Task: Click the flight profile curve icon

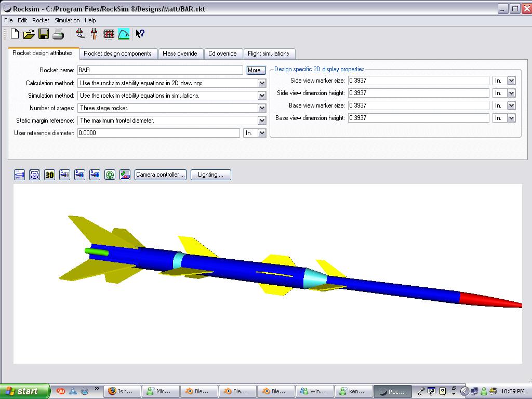Action: pyautogui.click(x=124, y=34)
